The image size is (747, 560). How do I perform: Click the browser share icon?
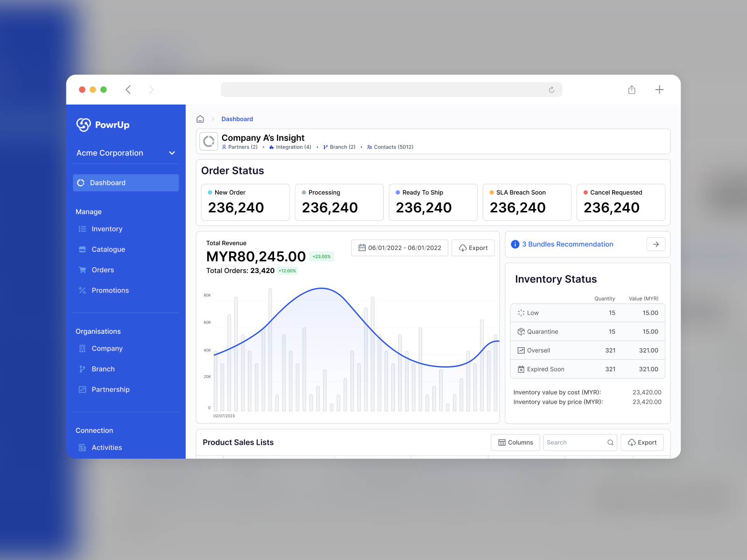coord(632,90)
